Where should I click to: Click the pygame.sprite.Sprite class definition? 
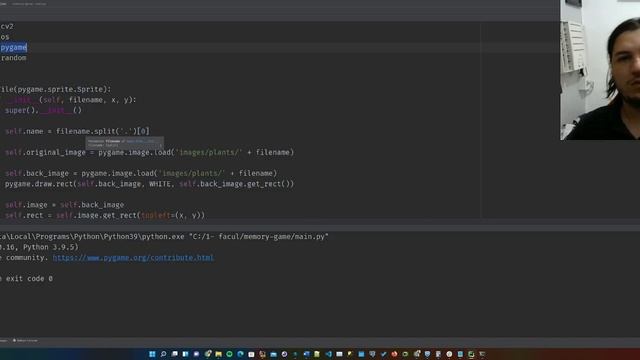56,89
